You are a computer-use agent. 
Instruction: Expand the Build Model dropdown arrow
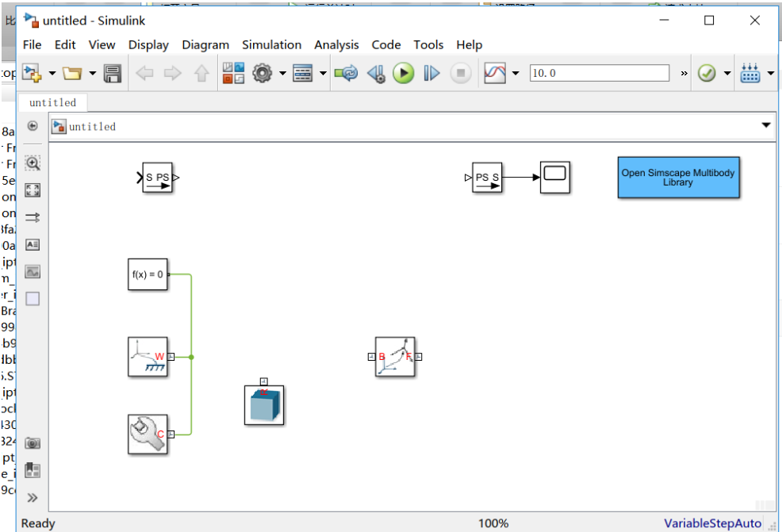[771, 73]
